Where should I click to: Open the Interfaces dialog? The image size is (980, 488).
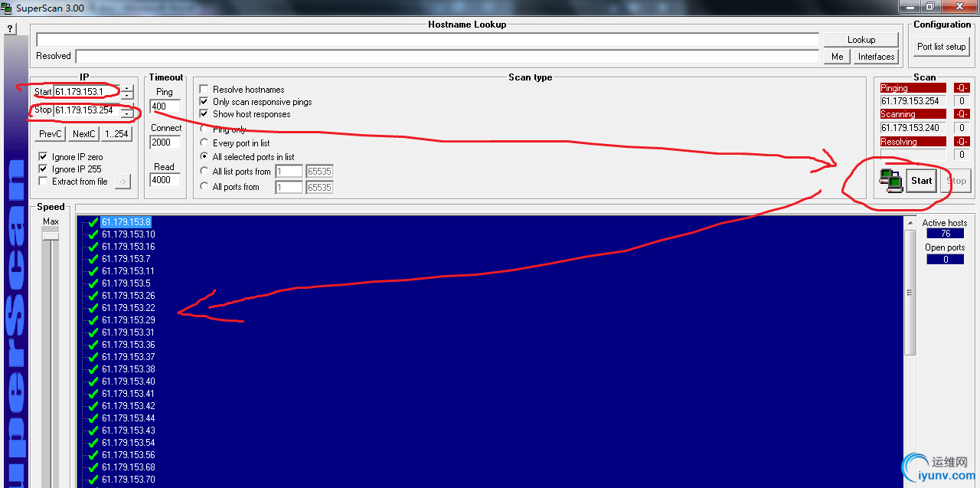coord(877,57)
